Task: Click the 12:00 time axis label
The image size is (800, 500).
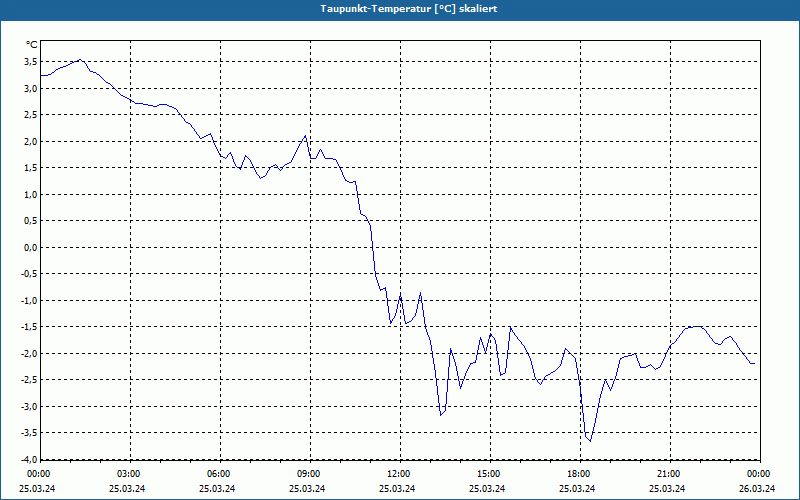Action: pyautogui.click(x=398, y=474)
